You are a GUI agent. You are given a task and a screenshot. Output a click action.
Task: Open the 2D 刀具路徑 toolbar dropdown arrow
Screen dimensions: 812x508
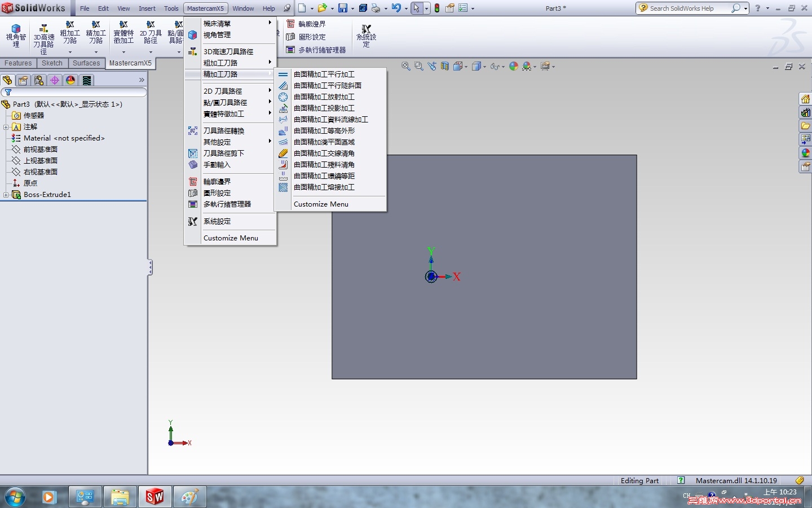click(151, 52)
